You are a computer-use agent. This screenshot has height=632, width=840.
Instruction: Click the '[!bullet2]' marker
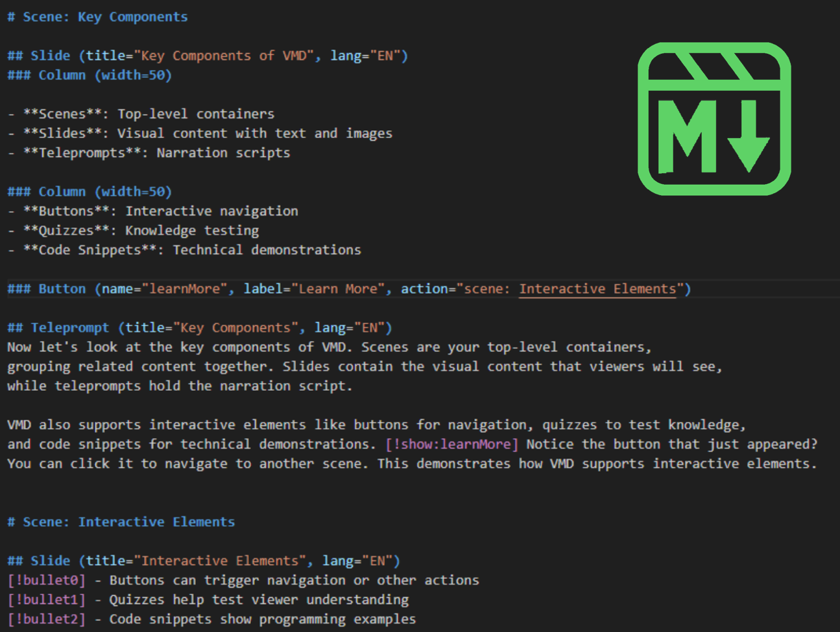tap(46, 620)
